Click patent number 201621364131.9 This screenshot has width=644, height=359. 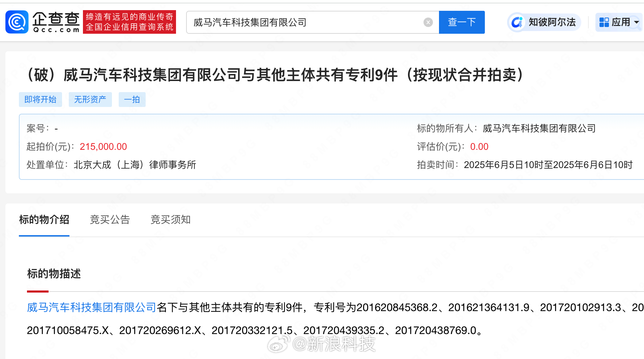pyautogui.click(x=489, y=307)
